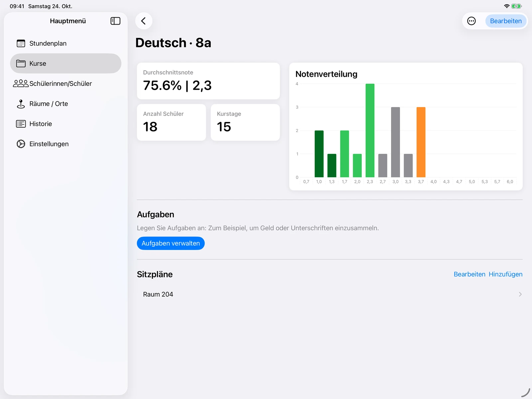Select the green bar at grade 1,7
This screenshot has height=399, width=532.
point(344,154)
